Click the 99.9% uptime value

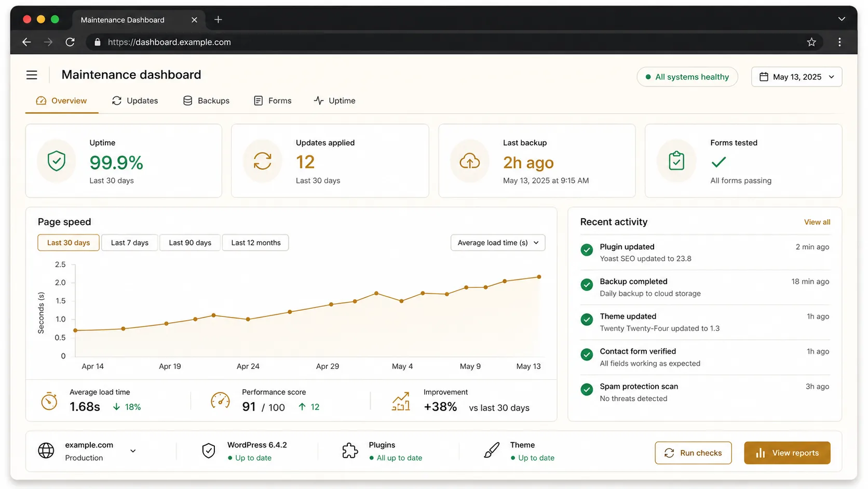(116, 163)
